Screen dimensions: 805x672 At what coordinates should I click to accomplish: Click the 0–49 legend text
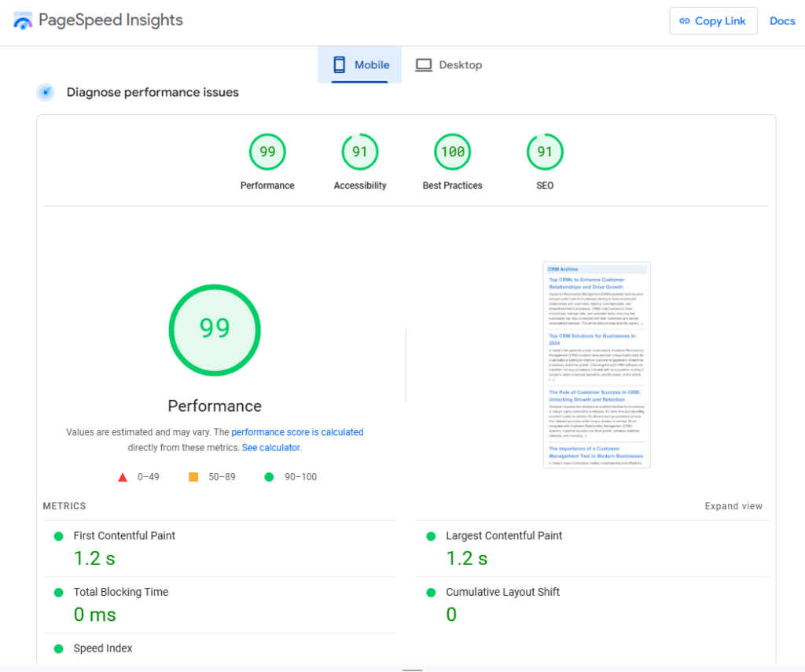149,477
